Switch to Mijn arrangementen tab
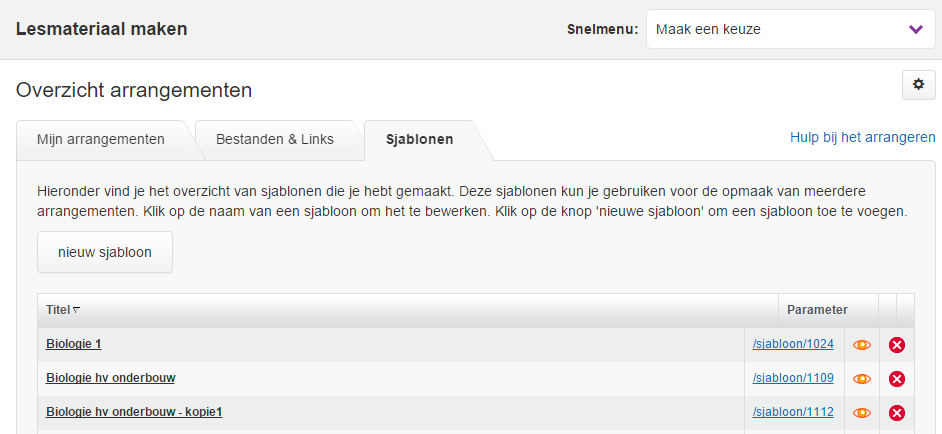The image size is (942, 434). [101, 139]
